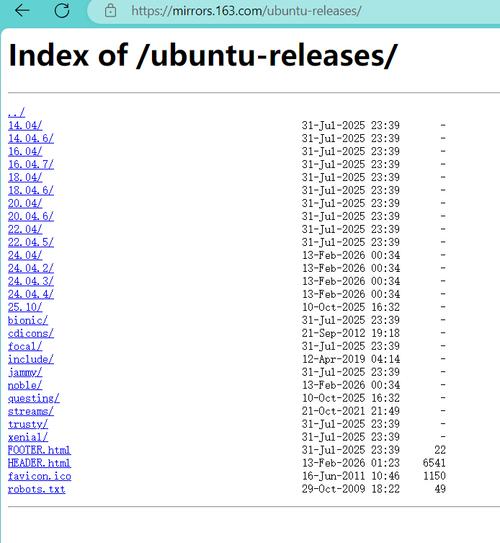Image resolution: width=500 pixels, height=543 pixels.
Task: Click the file size 1150 of favicon.ico
Action: (x=434, y=476)
